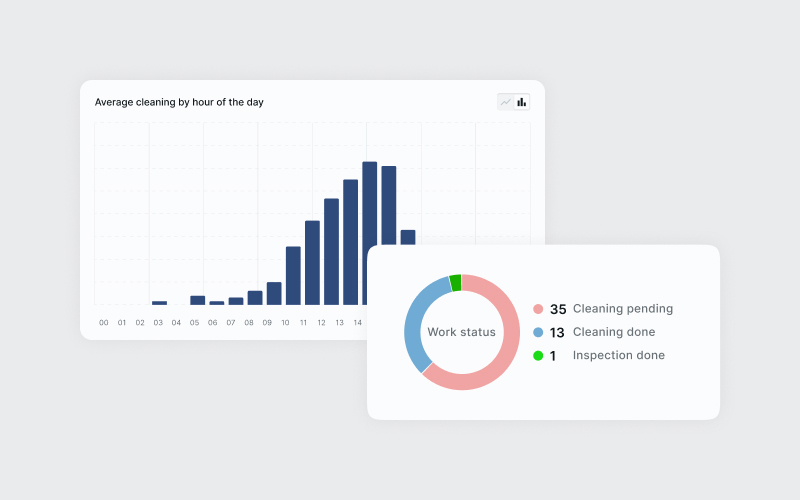Select the bar chart view icon

click(x=522, y=102)
